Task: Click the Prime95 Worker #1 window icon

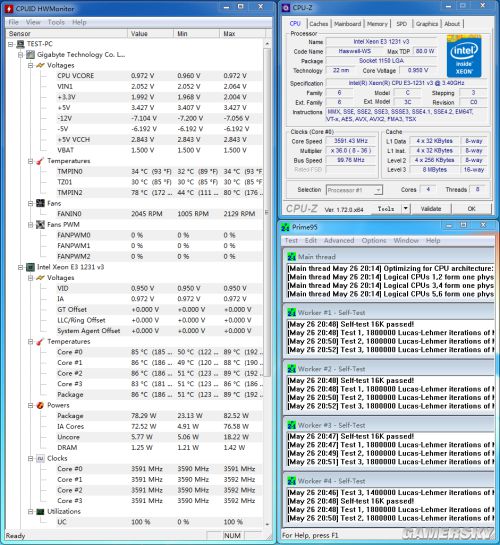Action: pyautogui.click(x=292, y=312)
